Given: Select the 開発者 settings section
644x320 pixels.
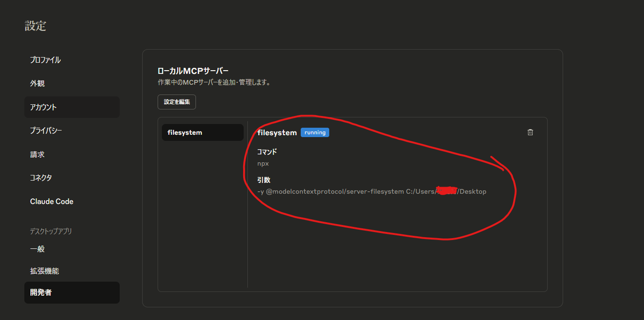Looking at the screenshot, I should pyautogui.click(x=72, y=292).
